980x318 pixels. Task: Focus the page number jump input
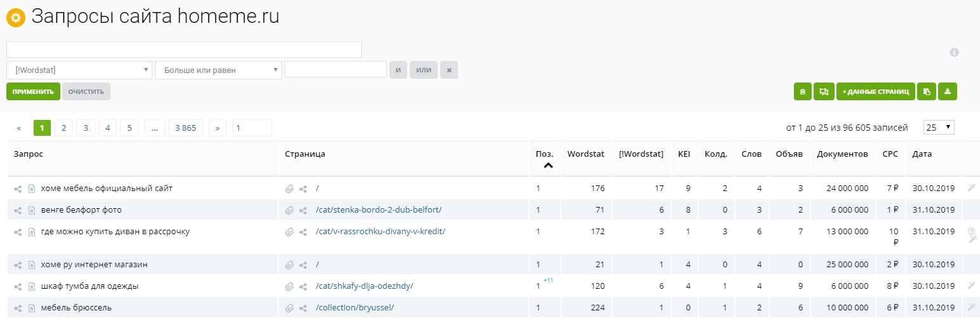(252, 128)
